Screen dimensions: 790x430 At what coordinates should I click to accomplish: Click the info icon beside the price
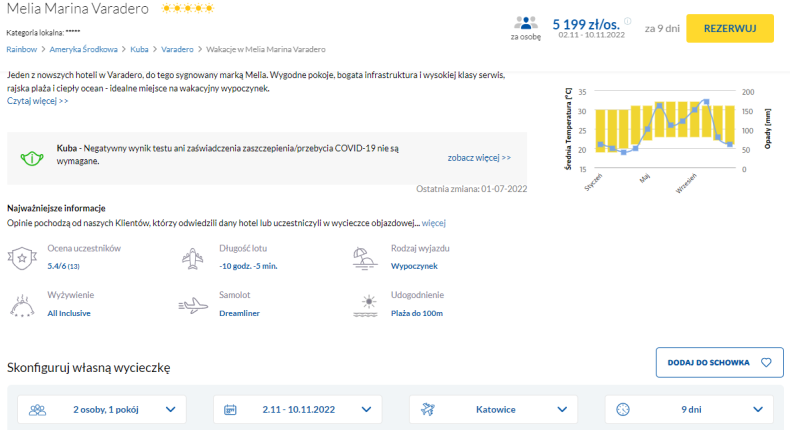(x=628, y=21)
